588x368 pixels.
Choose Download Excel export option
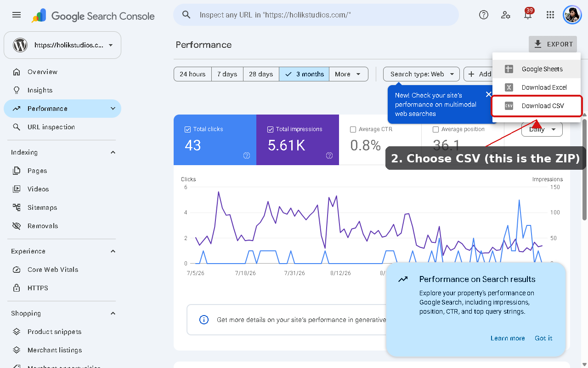coord(537,87)
